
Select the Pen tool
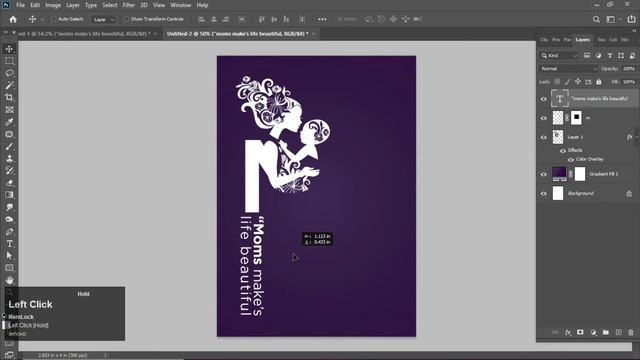pos(9,231)
